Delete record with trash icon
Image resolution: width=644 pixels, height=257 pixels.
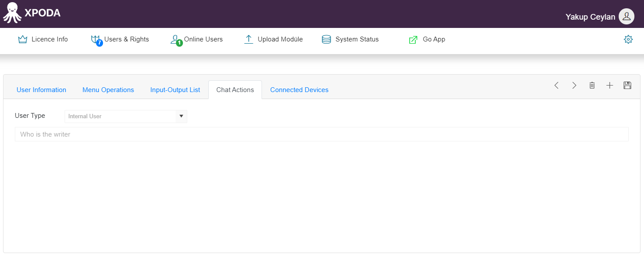pos(592,86)
